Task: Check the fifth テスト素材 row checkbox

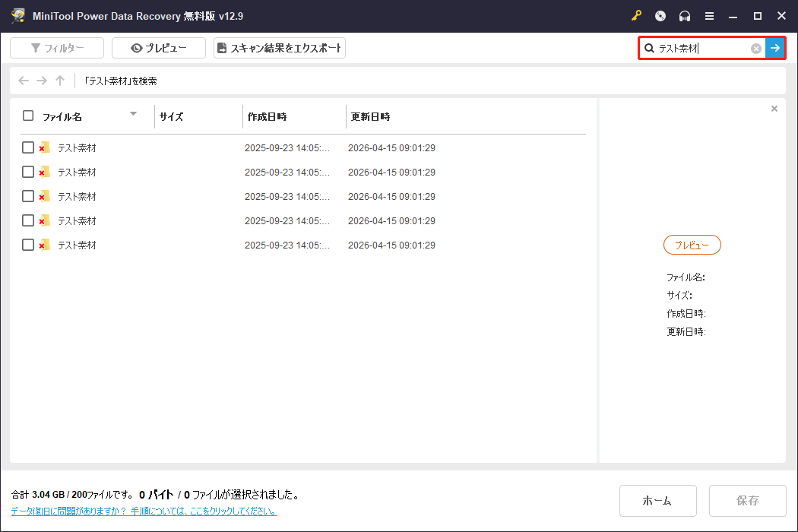Action: click(x=28, y=245)
